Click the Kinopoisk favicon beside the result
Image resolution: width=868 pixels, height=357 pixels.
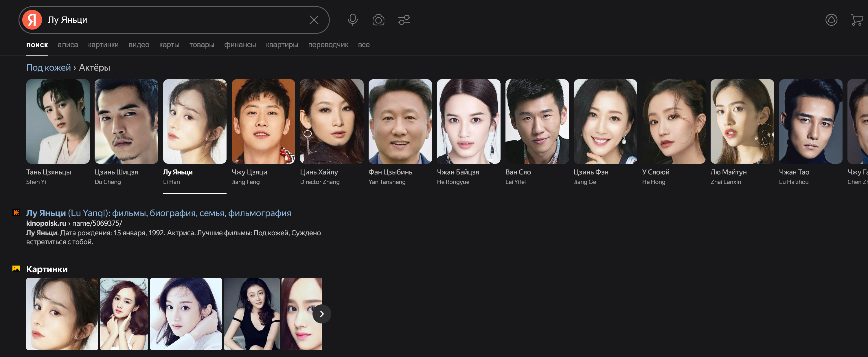16,213
